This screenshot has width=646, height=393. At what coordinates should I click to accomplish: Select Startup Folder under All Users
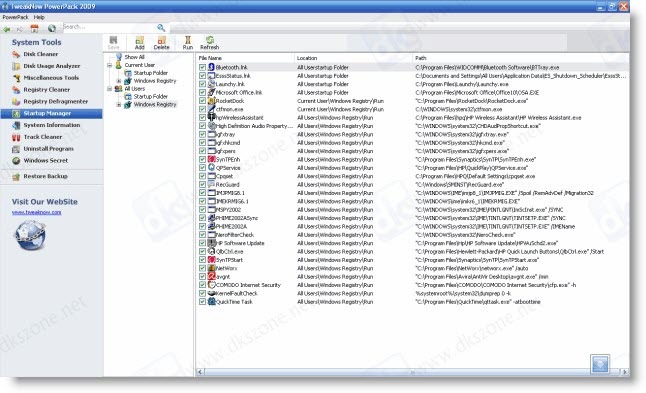click(x=150, y=96)
